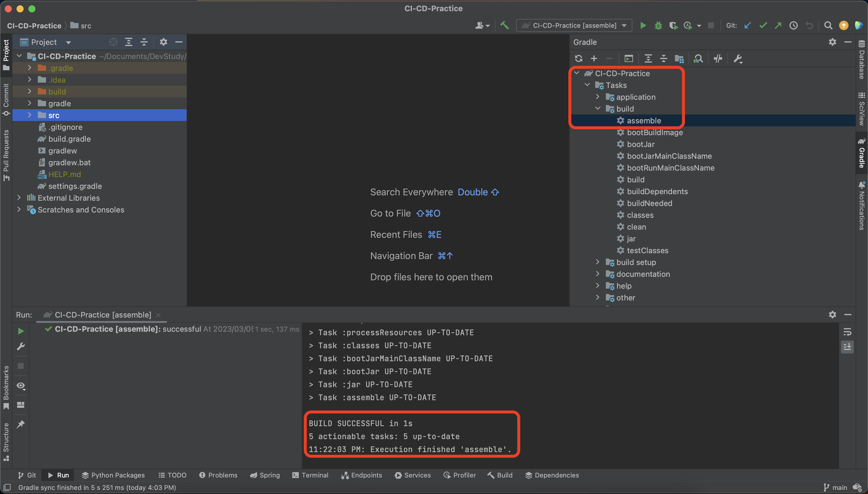Open Gradle build tool settings wrench
Viewport: 868px width, 494px height.
tap(738, 58)
